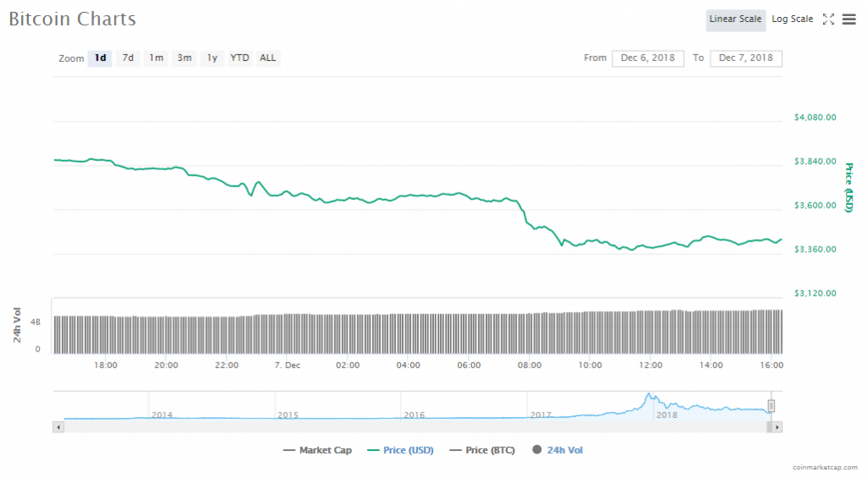This screenshot has width=868, height=478.
Task: Select the 1d zoom range
Action: pyautogui.click(x=100, y=58)
